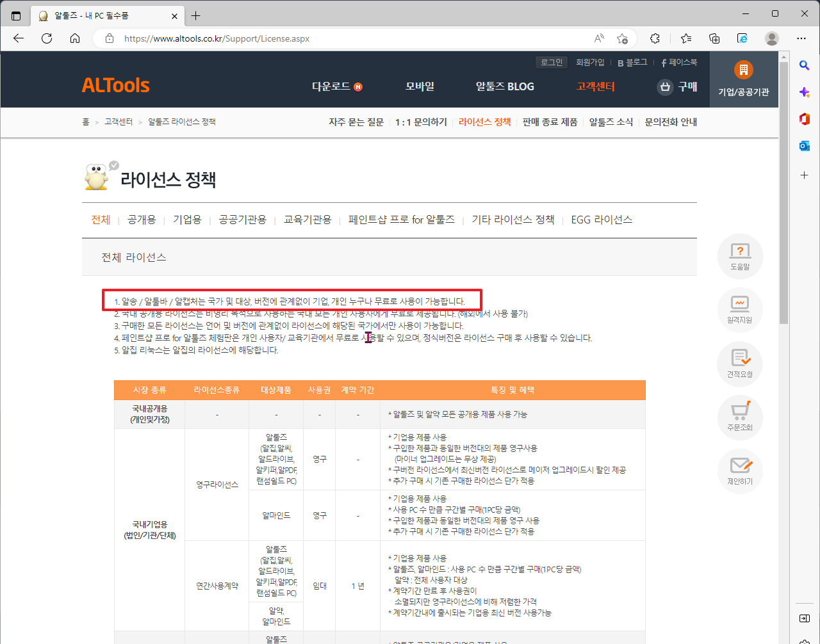Click the 영구라이선스 table cell
The width and height of the screenshot is (820, 644).
click(x=217, y=485)
